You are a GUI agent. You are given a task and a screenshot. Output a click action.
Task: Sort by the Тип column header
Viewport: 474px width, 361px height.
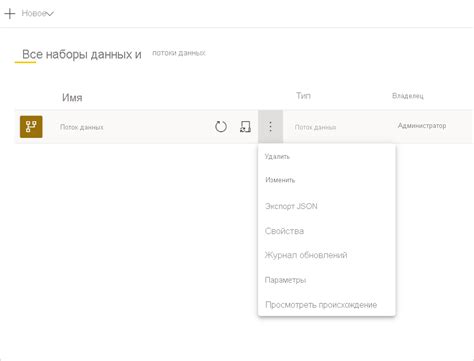(x=303, y=96)
